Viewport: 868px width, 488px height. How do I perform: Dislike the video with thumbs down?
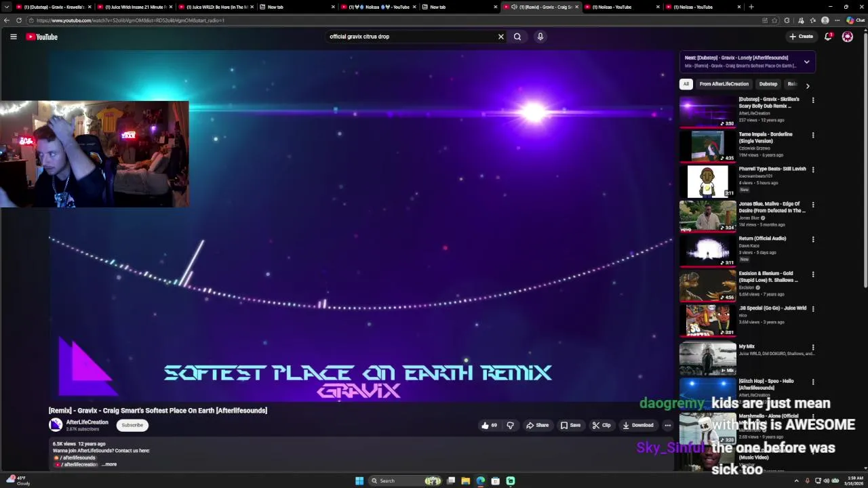(x=511, y=426)
